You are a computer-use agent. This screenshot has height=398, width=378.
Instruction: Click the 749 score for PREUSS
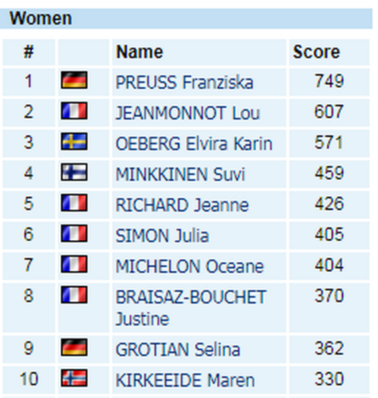pyautogui.click(x=329, y=81)
